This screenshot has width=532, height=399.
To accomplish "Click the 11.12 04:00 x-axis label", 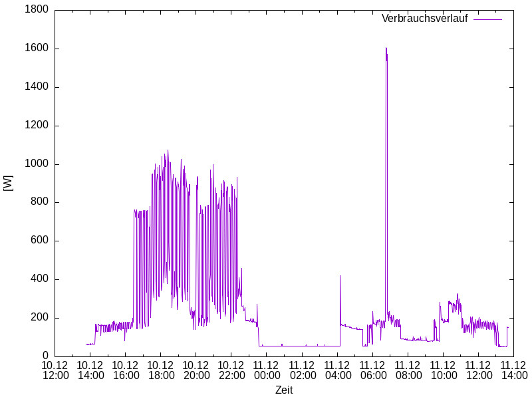I will 337,370.
